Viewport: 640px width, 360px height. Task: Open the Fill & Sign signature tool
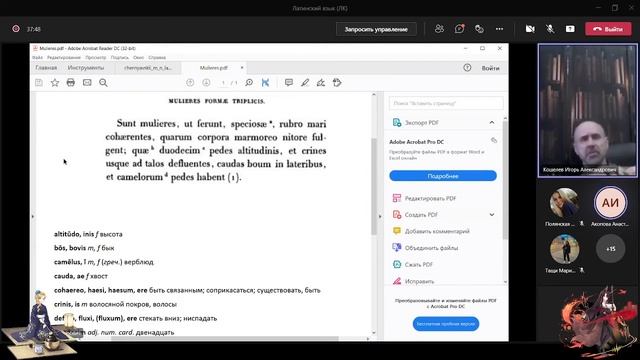coord(321,83)
